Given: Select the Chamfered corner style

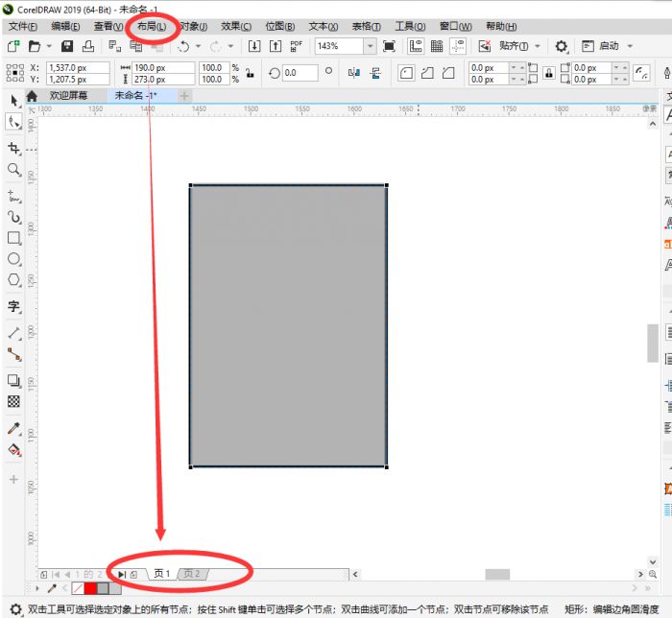Looking at the screenshot, I should pyautogui.click(x=448, y=73).
